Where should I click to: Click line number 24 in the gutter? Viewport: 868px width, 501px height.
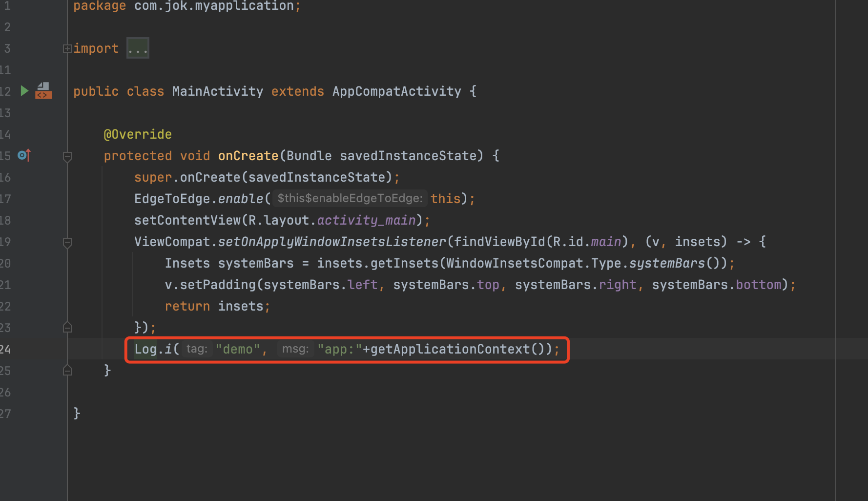click(5, 349)
